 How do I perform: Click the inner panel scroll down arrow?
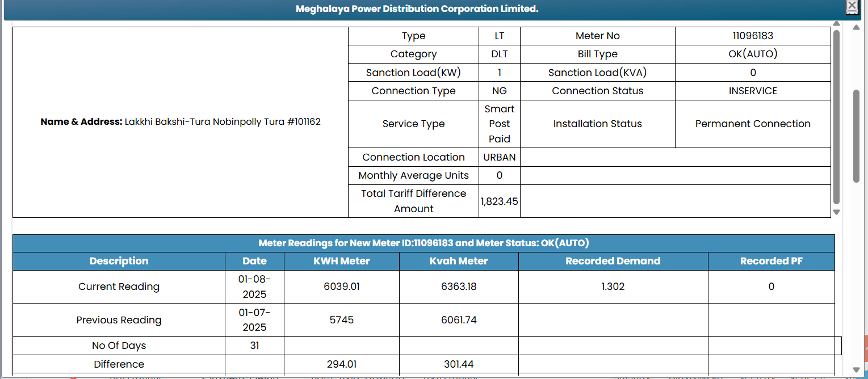click(836, 212)
